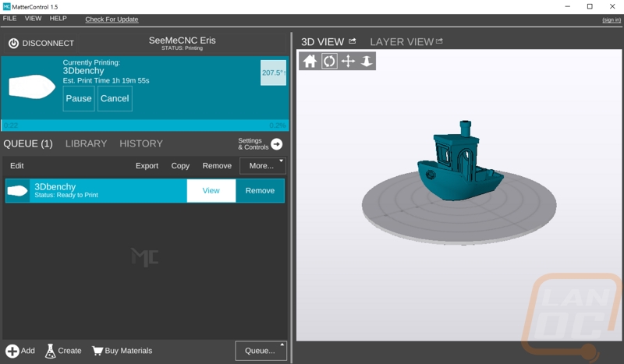
Task: Click the print progress bar
Action: click(145, 125)
